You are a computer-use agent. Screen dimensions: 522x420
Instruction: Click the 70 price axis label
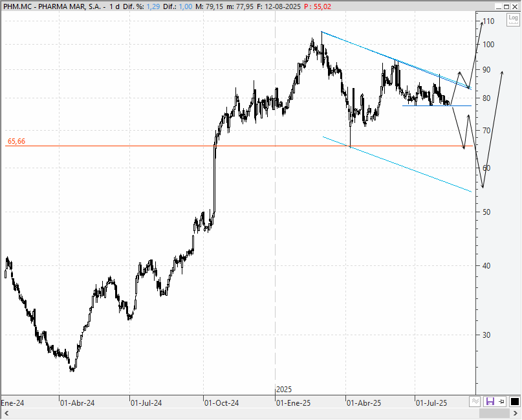pos(486,130)
